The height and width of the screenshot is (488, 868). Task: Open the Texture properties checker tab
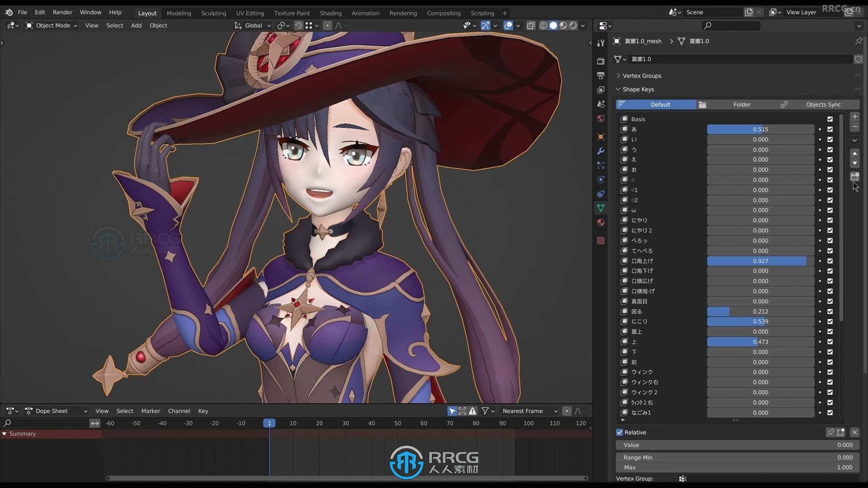tap(600, 241)
